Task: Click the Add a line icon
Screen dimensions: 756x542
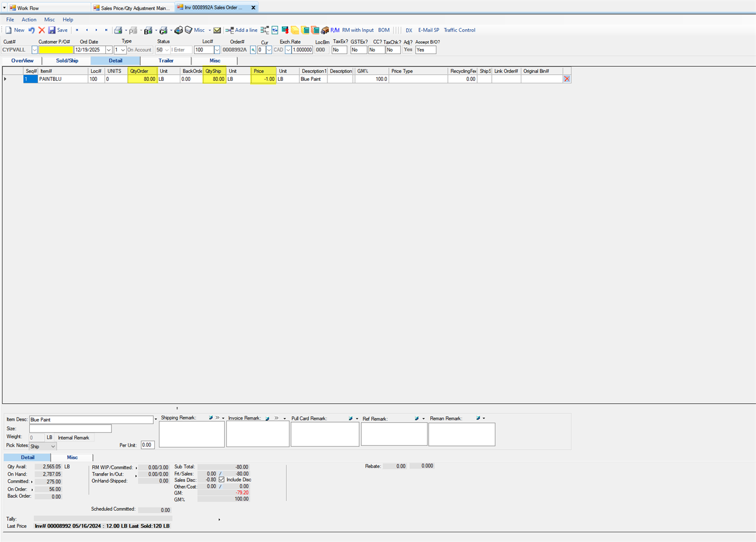Action: pos(229,30)
